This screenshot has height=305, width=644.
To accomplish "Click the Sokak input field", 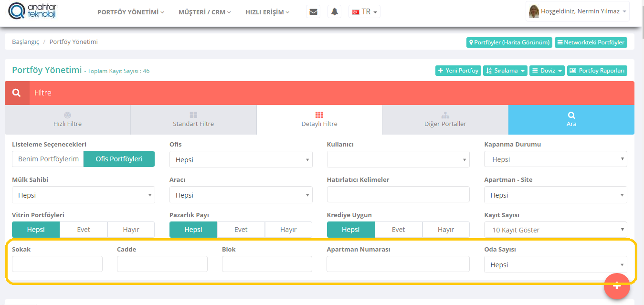I will pyautogui.click(x=57, y=264).
